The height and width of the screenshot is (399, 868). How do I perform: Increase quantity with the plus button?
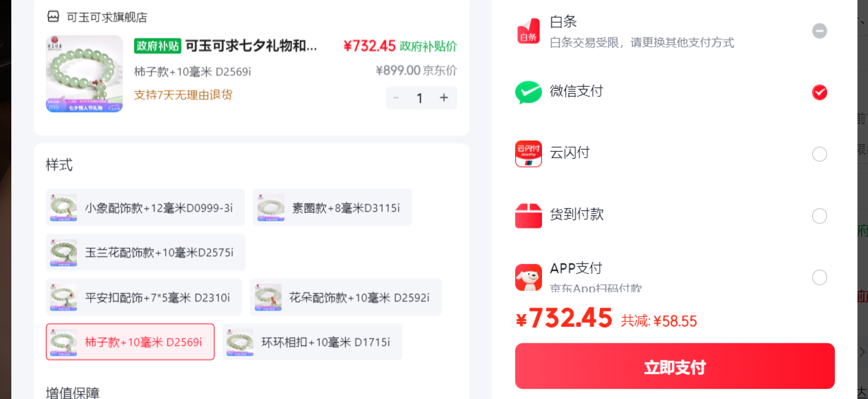tap(444, 98)
